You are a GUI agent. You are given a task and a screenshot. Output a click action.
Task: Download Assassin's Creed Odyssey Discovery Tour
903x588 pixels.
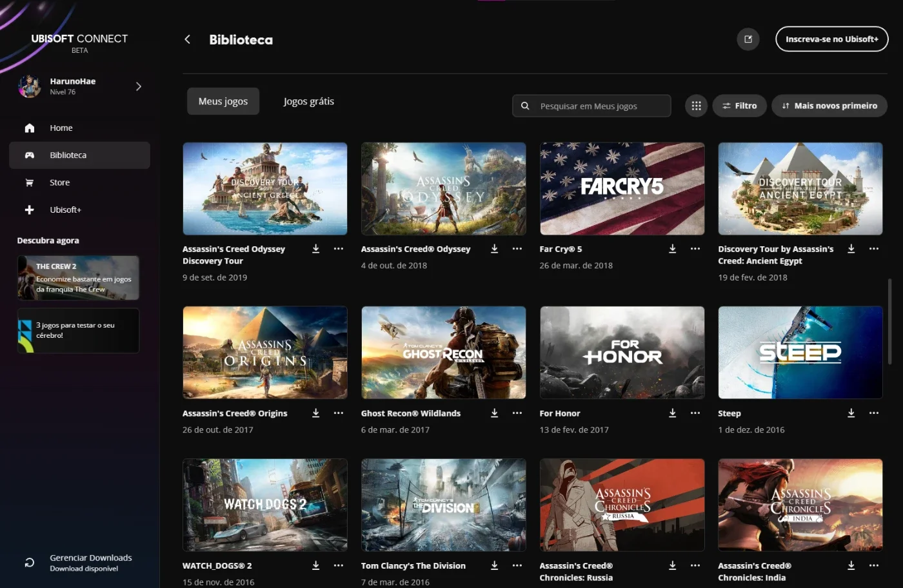[x=316, y=249]
